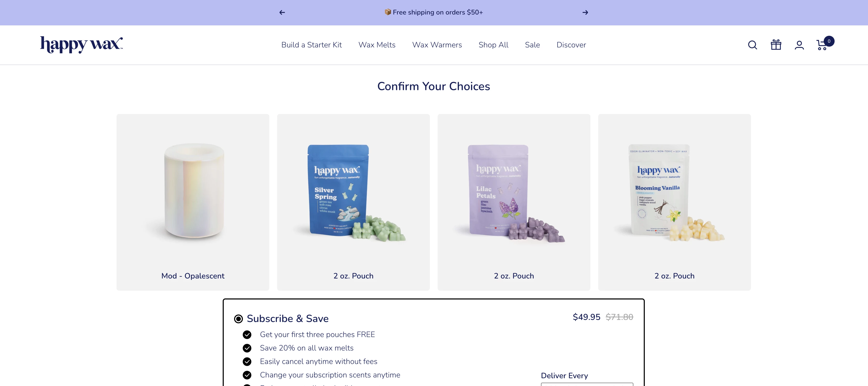Open the Wax Melts menu
868x386 pixels.
(377, 45)
